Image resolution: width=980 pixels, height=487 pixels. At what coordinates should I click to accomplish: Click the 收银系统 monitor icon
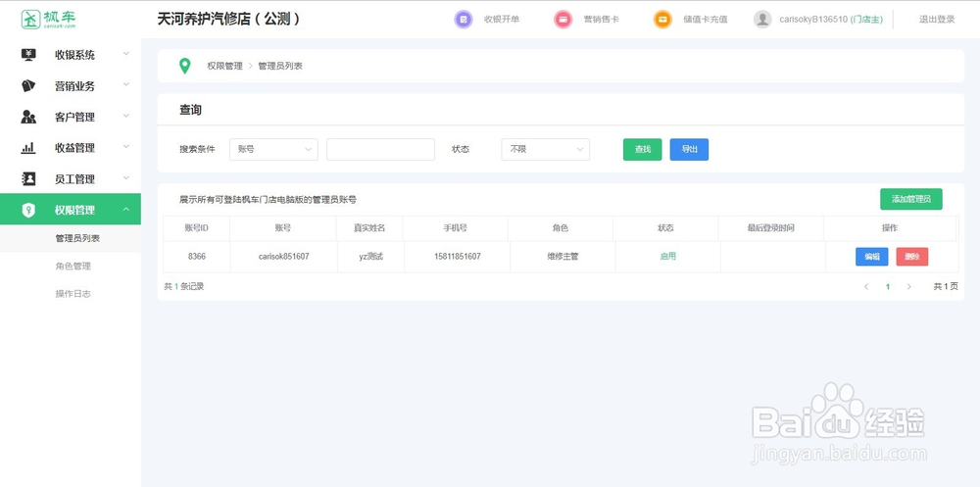[x=28, y=55]
